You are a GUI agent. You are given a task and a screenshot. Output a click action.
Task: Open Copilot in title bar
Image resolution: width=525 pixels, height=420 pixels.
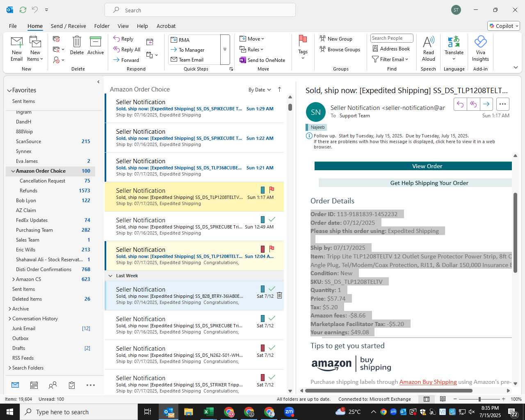504,26
